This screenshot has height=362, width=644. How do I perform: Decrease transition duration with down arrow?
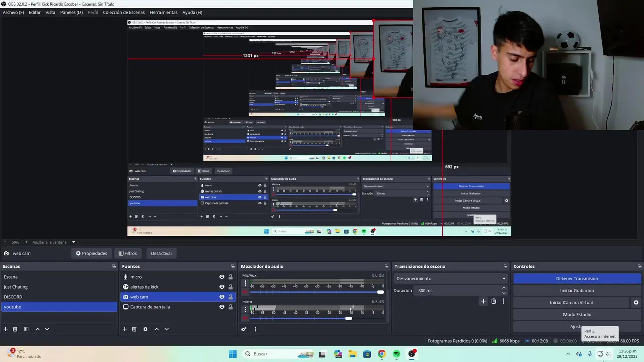click(x=504, y=293)
